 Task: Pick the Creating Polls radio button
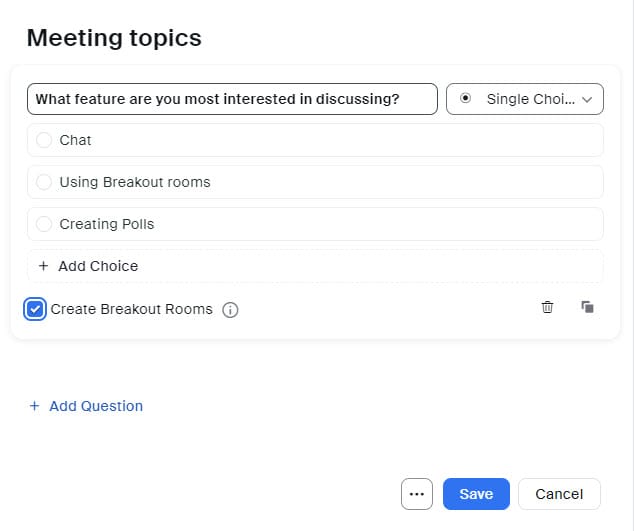pyautogui.click(x=44, y=224)
